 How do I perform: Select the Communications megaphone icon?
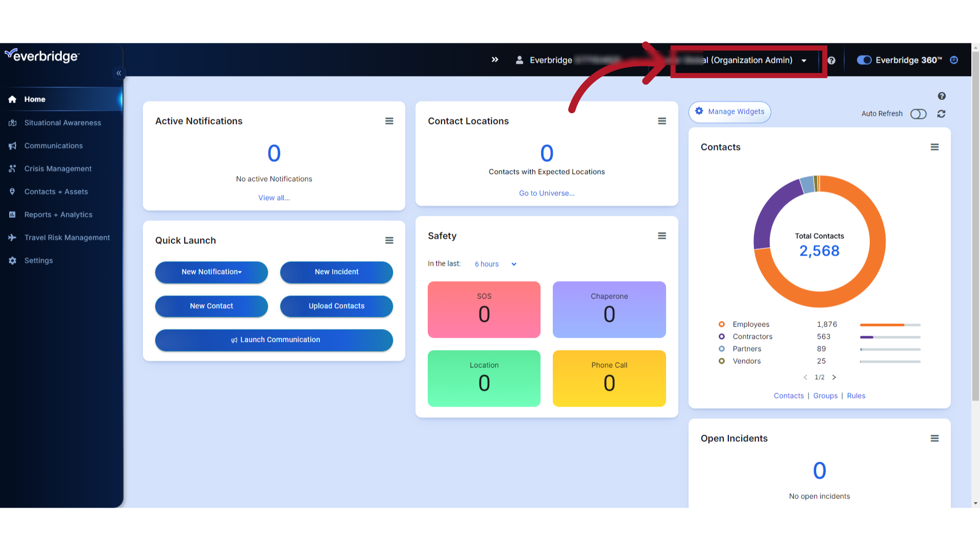tap(12, 145)
